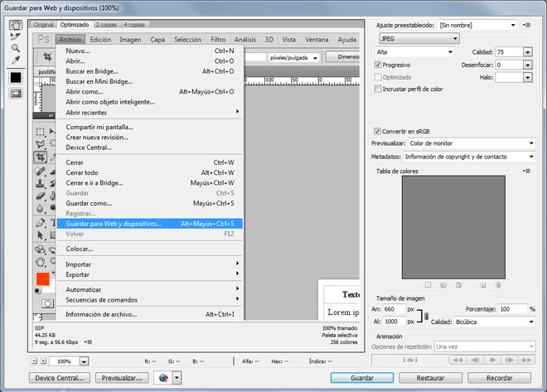Toggle the Progresivo checkbox
Viewport: 547px width, 392px height.
[x=378, y=65]
